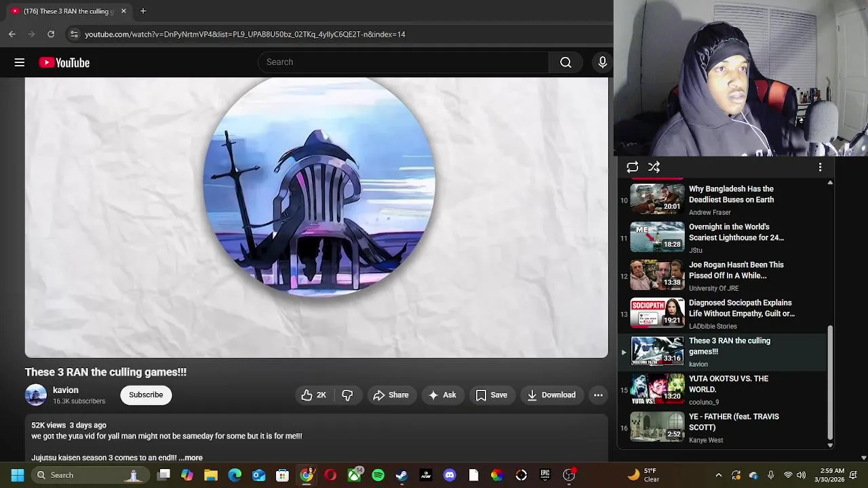Open Overnight in the World's Scariest Lighthouse title
Image resolution: width=868 pixels, height=488 pixels.
736,232
